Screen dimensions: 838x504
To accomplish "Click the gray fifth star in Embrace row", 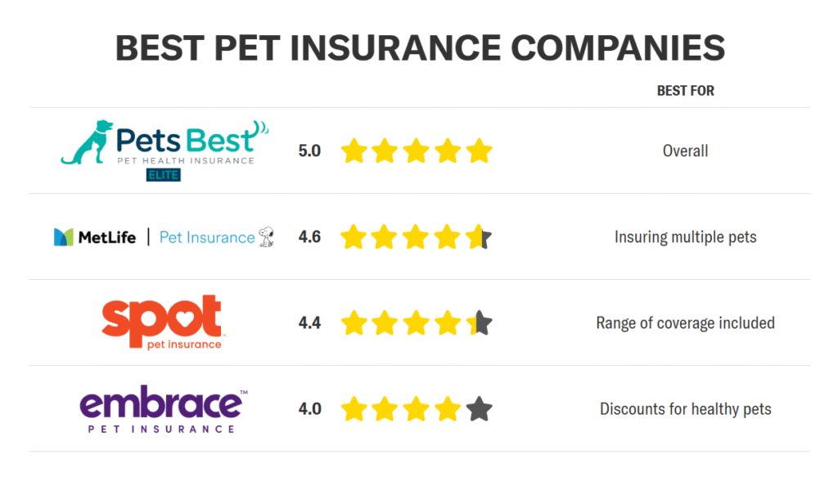I will [479, 409].
